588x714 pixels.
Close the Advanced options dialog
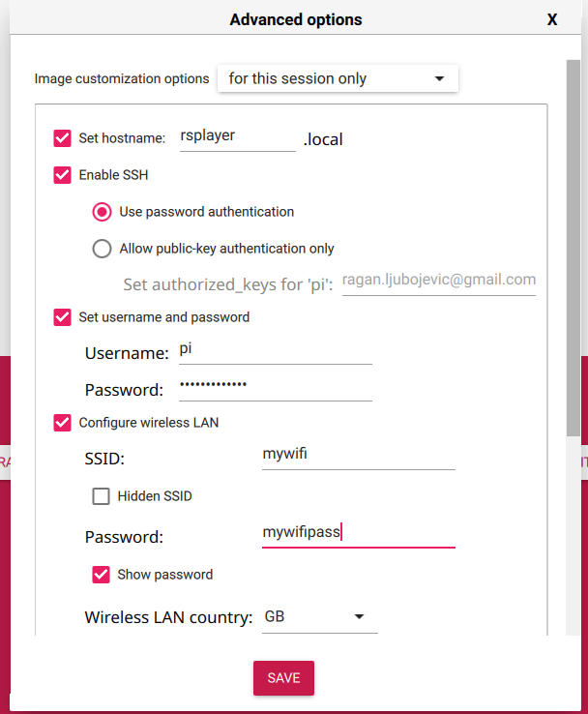click(552, 19)
